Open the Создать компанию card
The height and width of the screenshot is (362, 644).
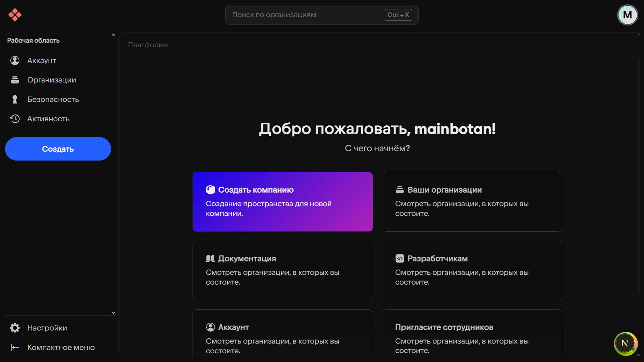click(x=282, y=202)
